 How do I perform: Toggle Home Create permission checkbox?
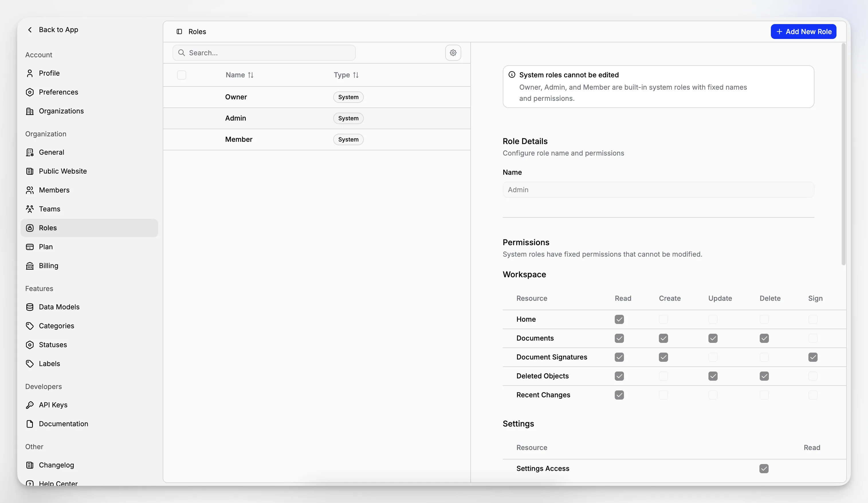tap(663, 319)
